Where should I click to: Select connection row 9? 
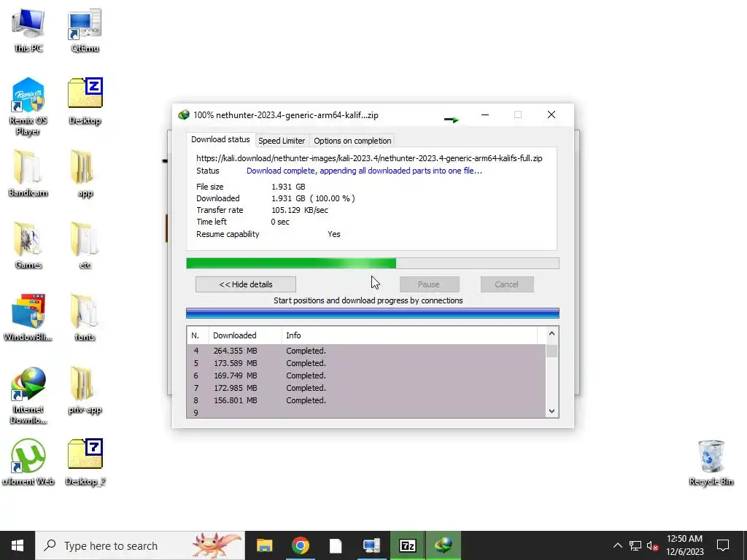[x=366, y=413]
